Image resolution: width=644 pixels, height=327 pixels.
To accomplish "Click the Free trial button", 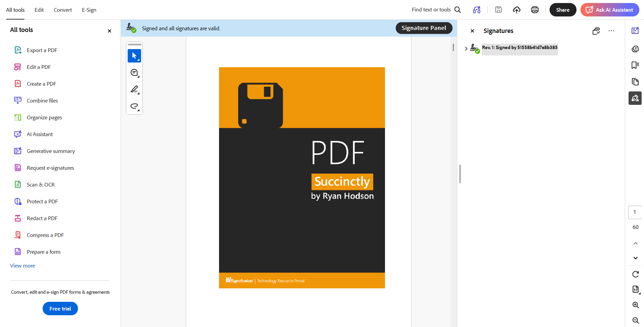I will pos(60,309).
